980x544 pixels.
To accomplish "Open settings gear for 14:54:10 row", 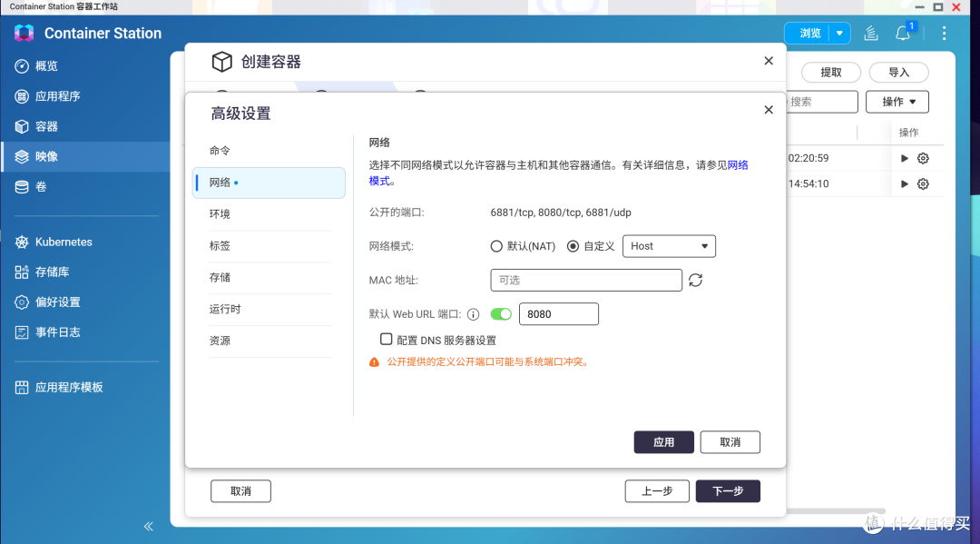I will (923, 183).
